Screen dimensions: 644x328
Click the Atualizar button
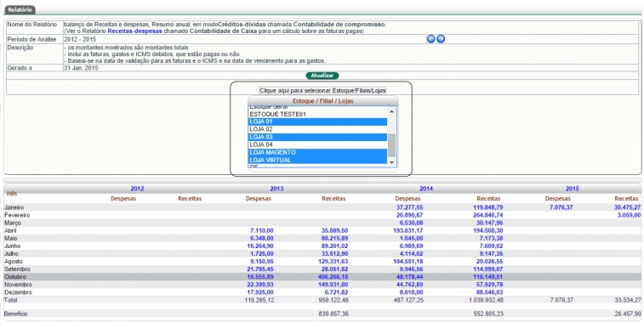coord(322,76)
